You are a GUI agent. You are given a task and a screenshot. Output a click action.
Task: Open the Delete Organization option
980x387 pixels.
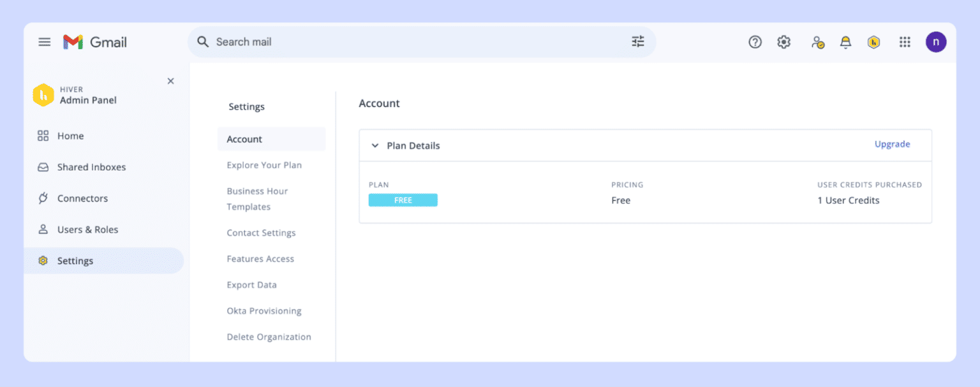coord(269,337)
